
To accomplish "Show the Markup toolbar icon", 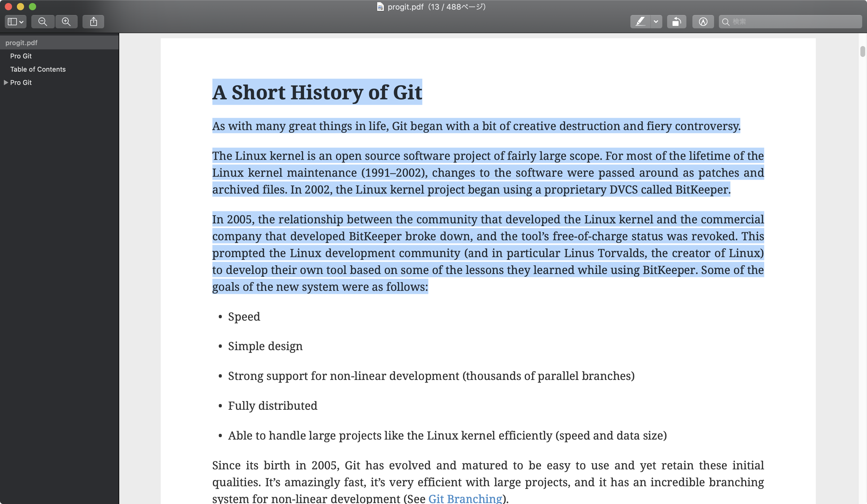I will point(703,22).
